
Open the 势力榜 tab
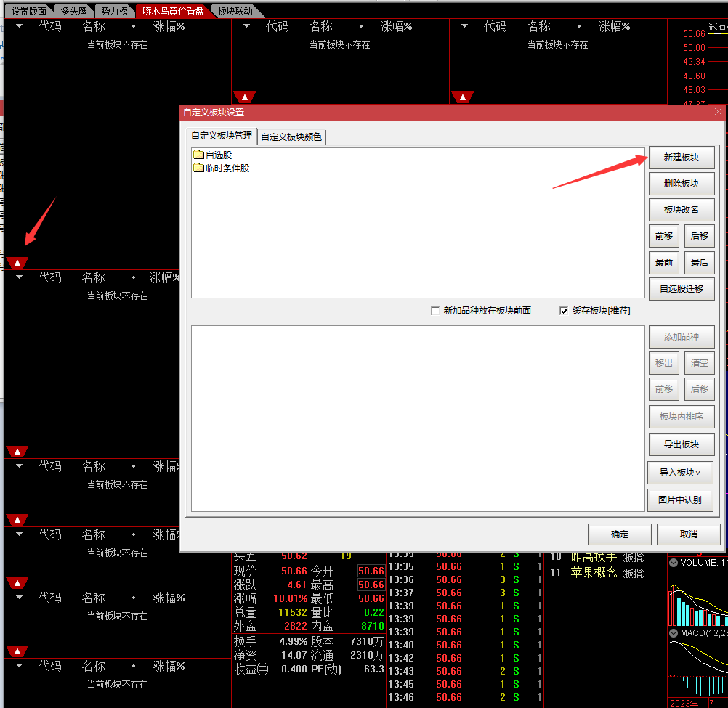click(x=114, y=11)
